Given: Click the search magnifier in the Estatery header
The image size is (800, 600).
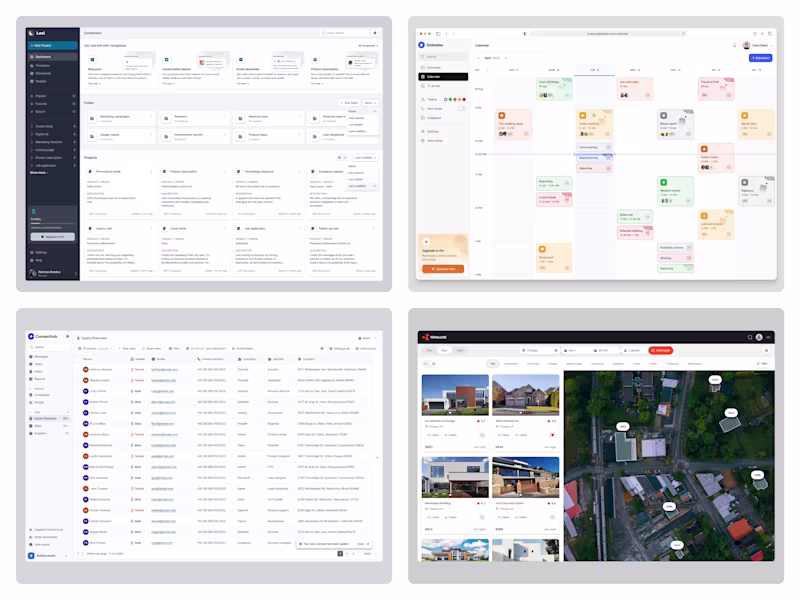Looking at the screenshot, I should click(751, 336).
